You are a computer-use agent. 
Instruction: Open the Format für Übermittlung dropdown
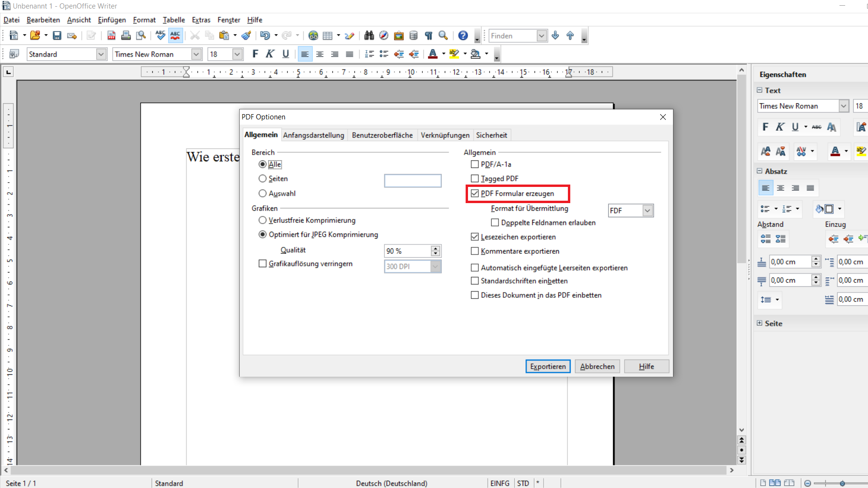point(647,210)
